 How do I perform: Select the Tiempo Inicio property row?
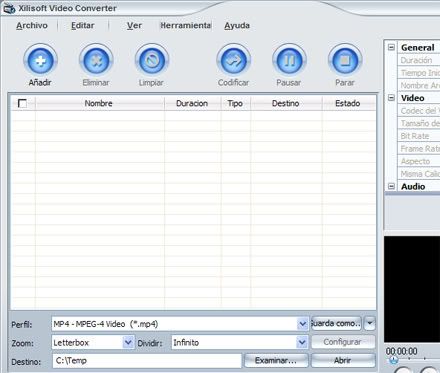click(x=419, y=73)
